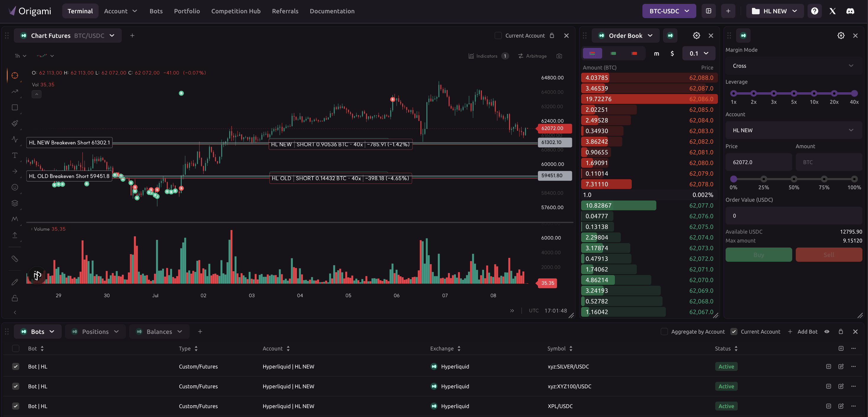Toggle select-all bots checkbox
The height and width of the screenshot is (417, 868).
point(15,348)
